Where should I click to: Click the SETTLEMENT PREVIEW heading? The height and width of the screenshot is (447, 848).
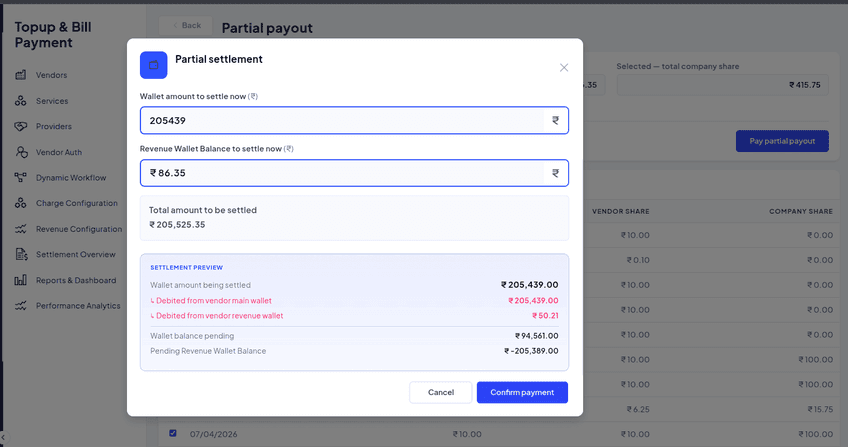coord(187,268)
